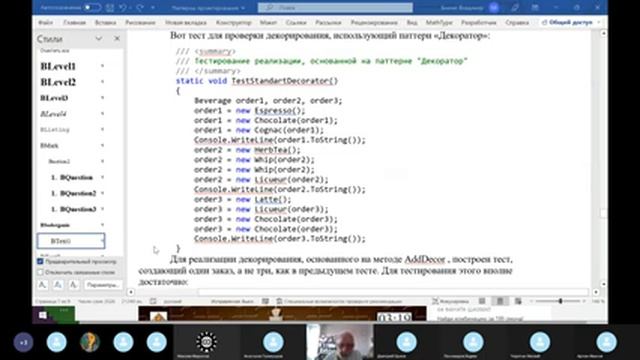Screen dimensions: 640x360
Task: Click the Manage Styles icon
Action: click(73, 285)
